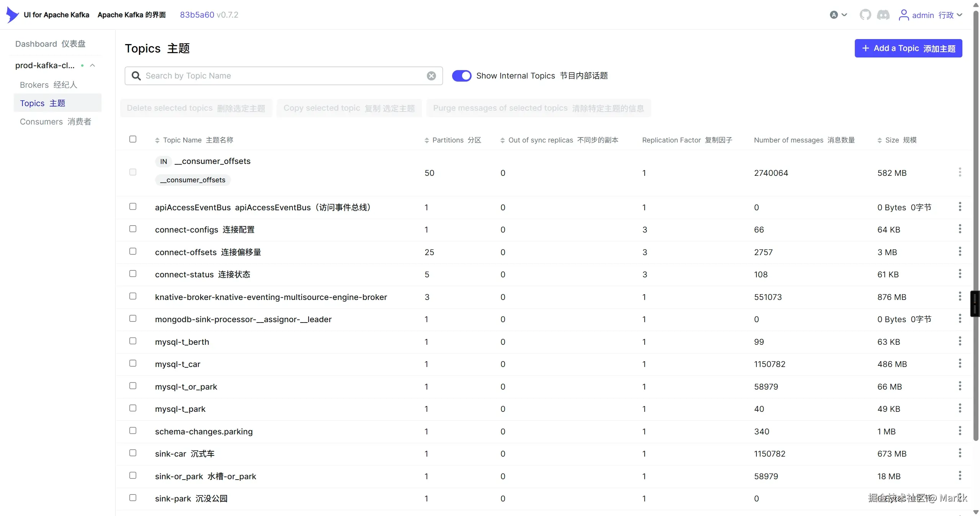The image size is (980, 516).
Task: Open the mysql-t_car topic link
Action: click(x=178, y=364)
